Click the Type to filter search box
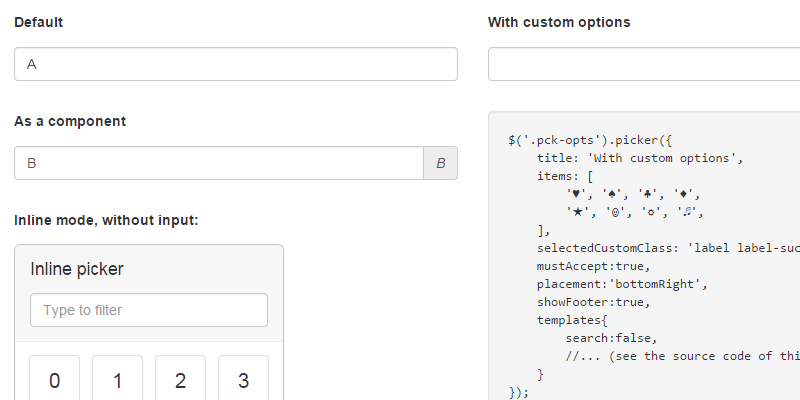The width and height of the screenshot is (800, 400). click(x=149, y=310)
